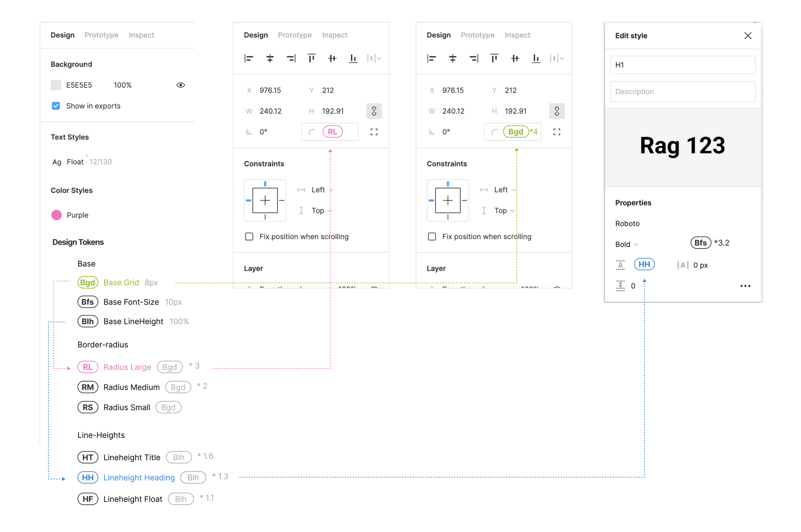Click independent corners icon in third panel
The width and height of the screenshot is (801, 532).
pyautogui.click(x=557, y=132)
